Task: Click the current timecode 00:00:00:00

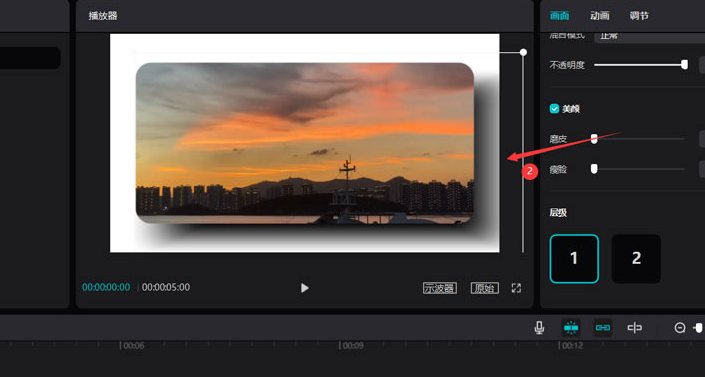Action: (106, 287)
